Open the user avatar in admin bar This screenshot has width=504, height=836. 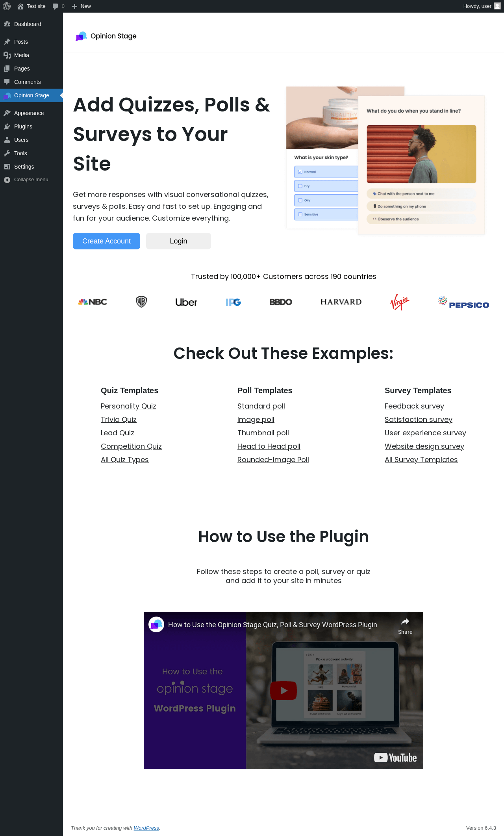[497, 6]
